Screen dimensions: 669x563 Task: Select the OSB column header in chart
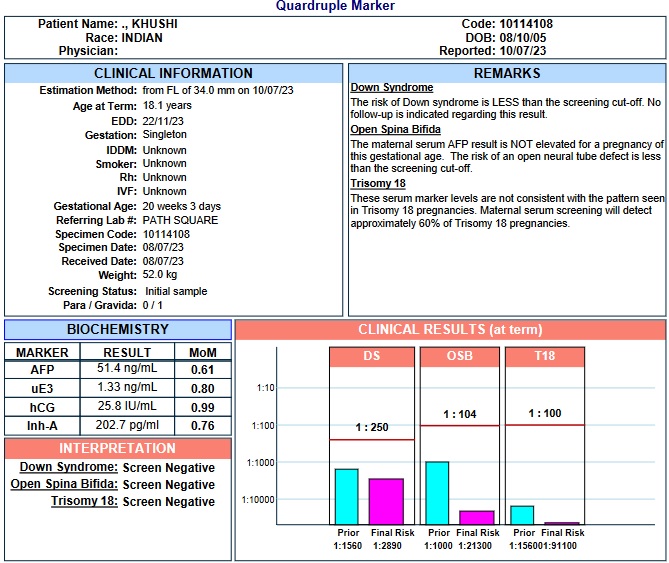[460, 357]
